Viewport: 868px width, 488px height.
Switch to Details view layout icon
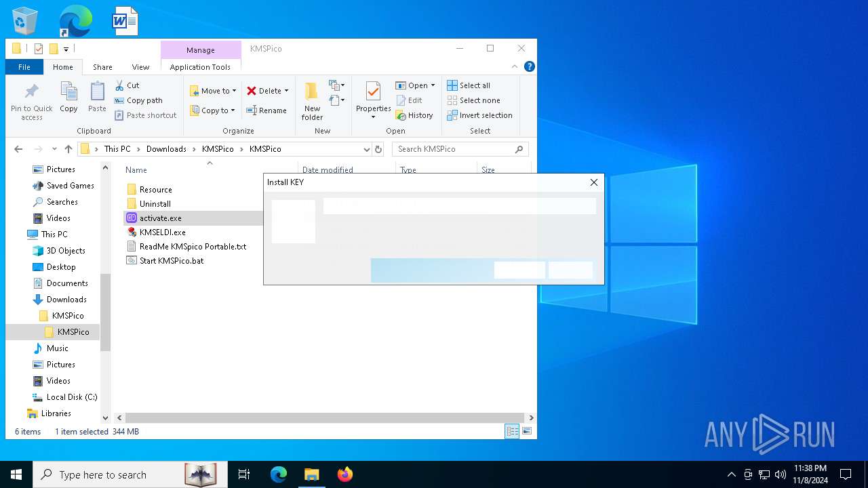coord(513,431)
